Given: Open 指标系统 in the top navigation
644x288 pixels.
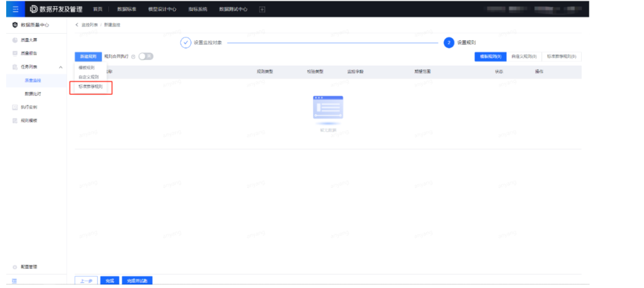Looking at the screenshot, I should (198, 9).
